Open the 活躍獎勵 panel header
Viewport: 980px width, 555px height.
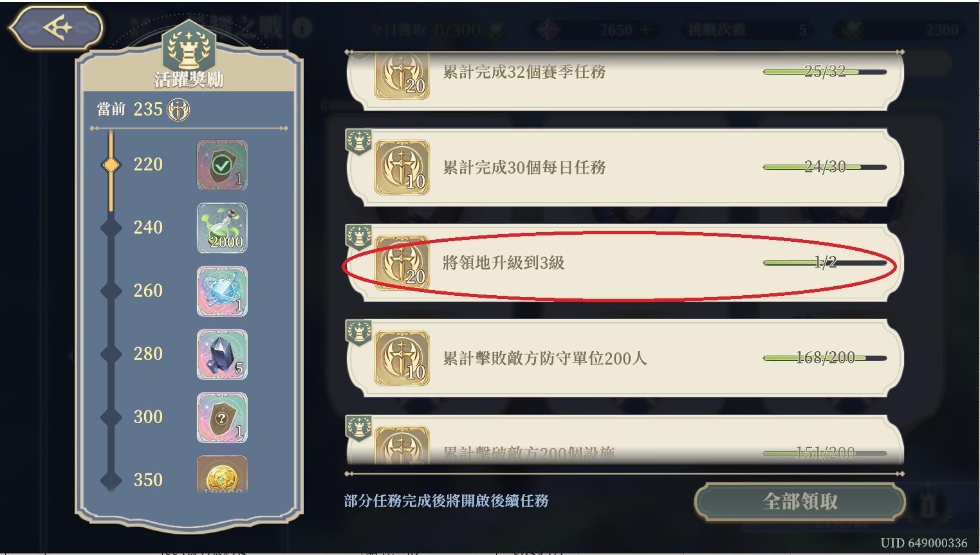[189, 79]
